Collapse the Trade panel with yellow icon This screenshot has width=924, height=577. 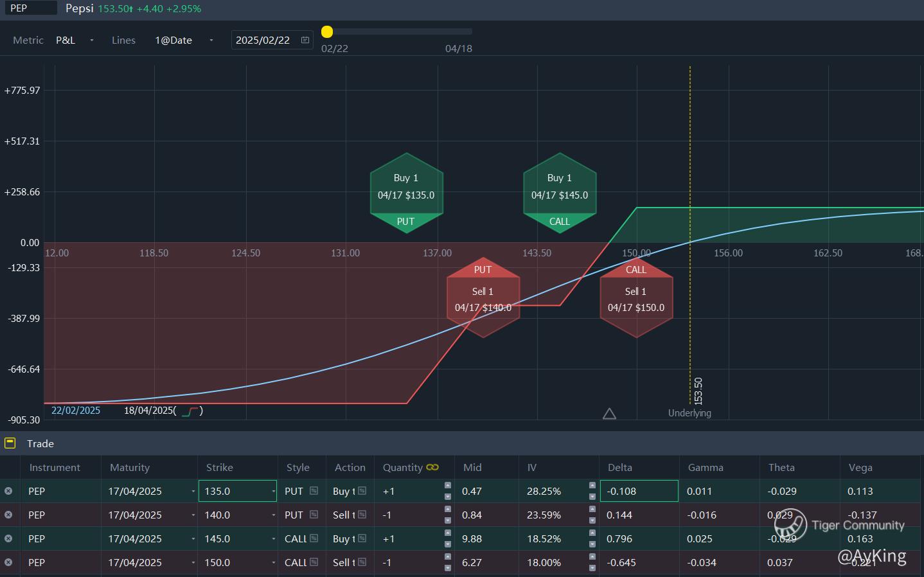10,443
